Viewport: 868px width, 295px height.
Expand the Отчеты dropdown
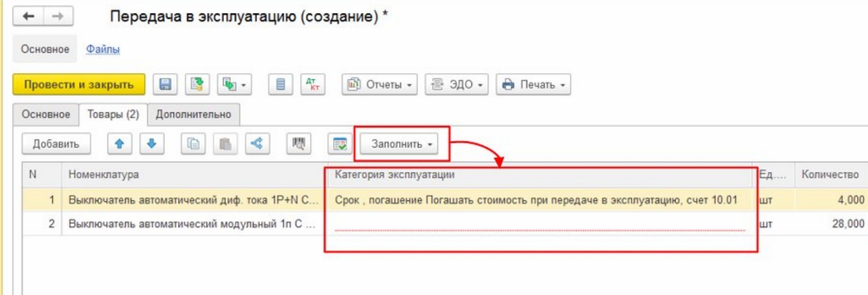[x=379, y=84]
